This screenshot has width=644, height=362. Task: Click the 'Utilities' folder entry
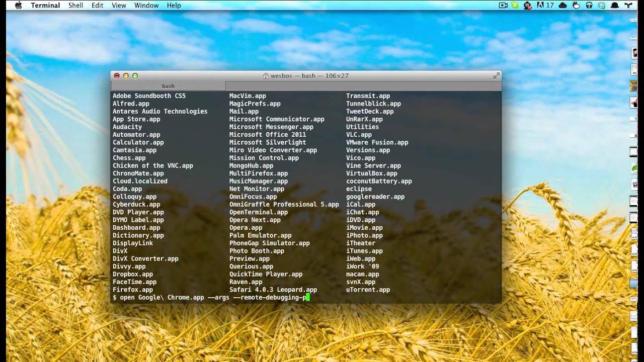click(x=362, y=127)
